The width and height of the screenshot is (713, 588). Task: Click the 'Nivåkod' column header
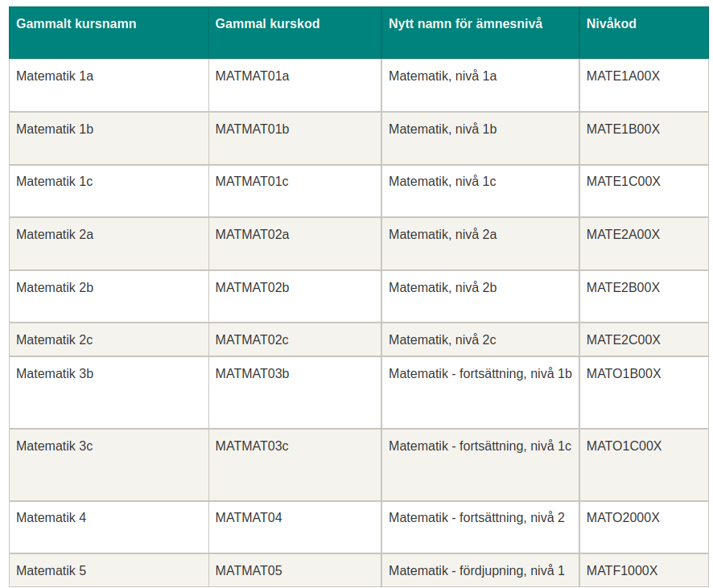tap(612, 24)
